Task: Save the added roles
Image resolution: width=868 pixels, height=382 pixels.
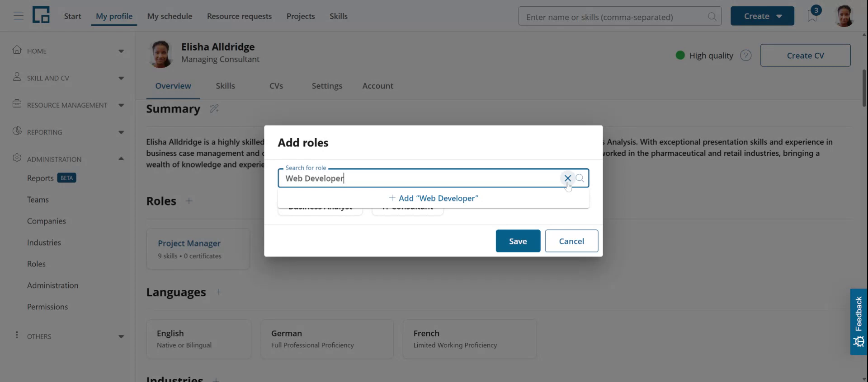Action: coord(518,241)
